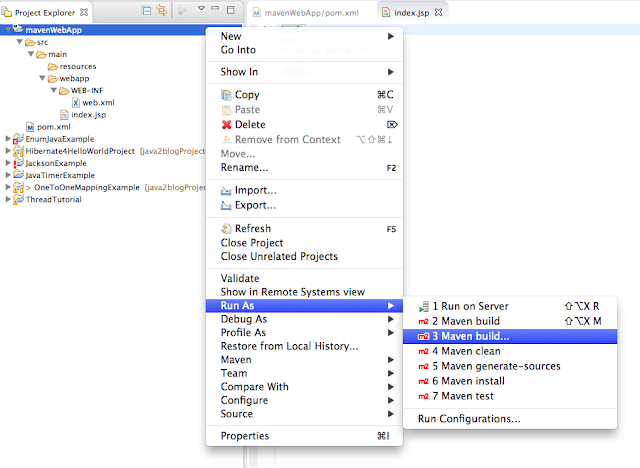Screen dimensions: 640x468
Task: Choose Show in Remote Systems view
Action: pyautogui.click(x=304, y=292)
